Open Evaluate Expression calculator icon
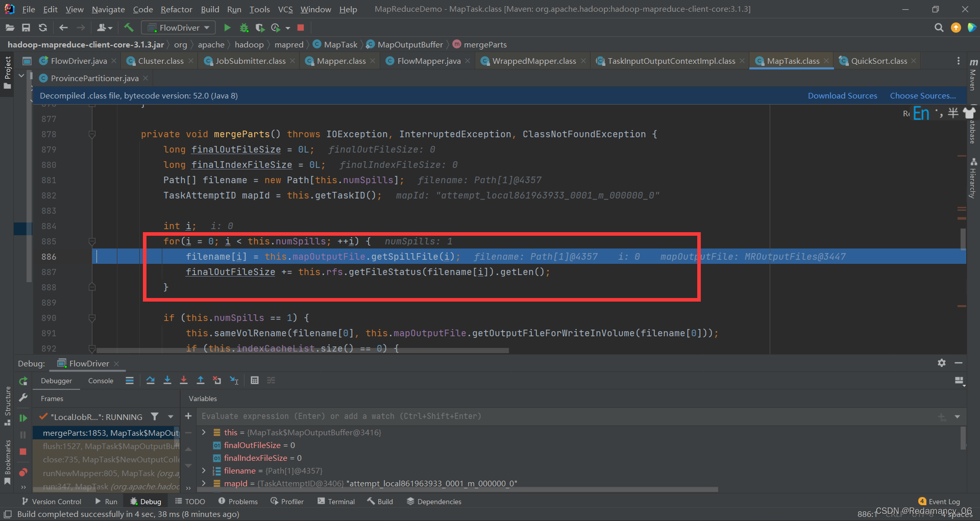The width and height of the screenshot is (980, 521). pos(255,380)
